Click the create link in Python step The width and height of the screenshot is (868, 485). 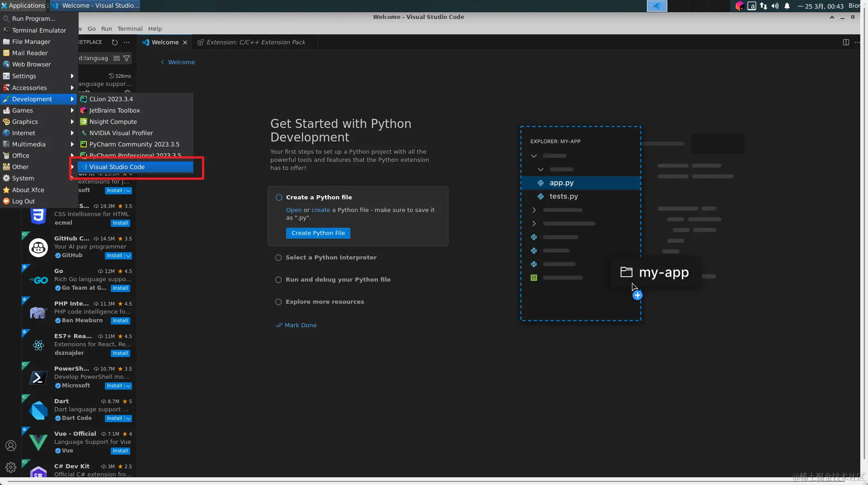point(321,210)
